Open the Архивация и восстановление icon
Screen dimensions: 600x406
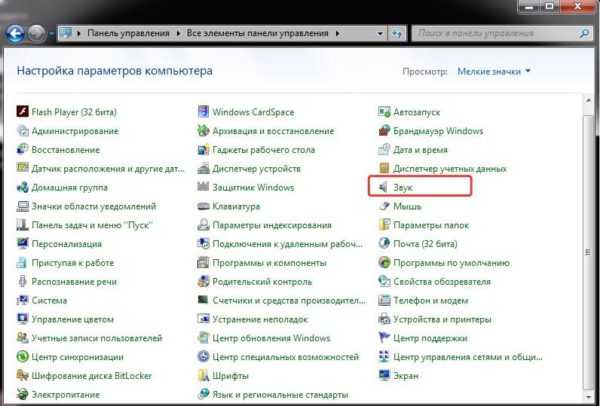[203, 131]
